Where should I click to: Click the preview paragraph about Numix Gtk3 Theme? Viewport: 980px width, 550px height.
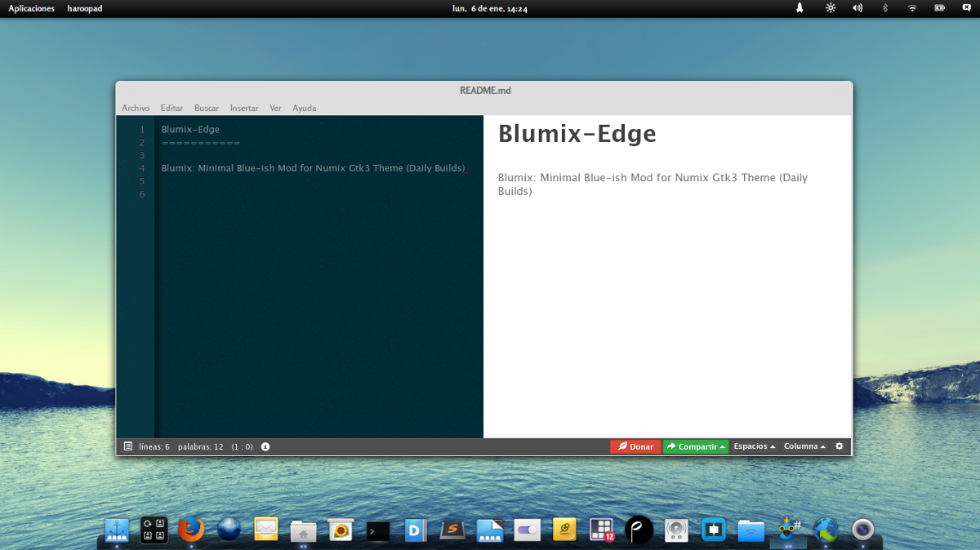tap(653, 184)
